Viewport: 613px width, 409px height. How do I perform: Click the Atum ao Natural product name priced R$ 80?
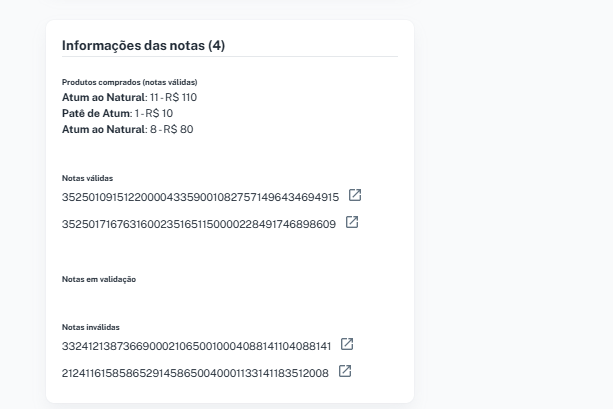click(103, 129)
